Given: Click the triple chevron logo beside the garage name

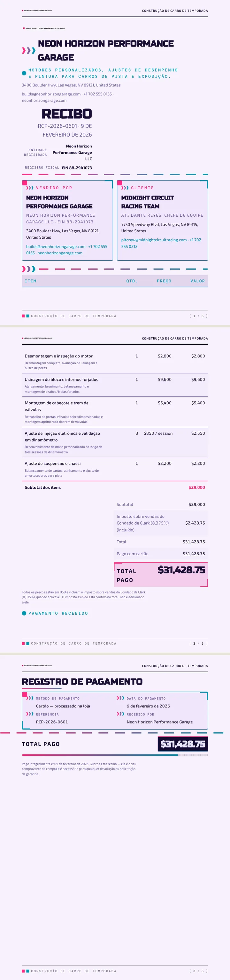Looking at the screenshot, I should click(28, 51).
